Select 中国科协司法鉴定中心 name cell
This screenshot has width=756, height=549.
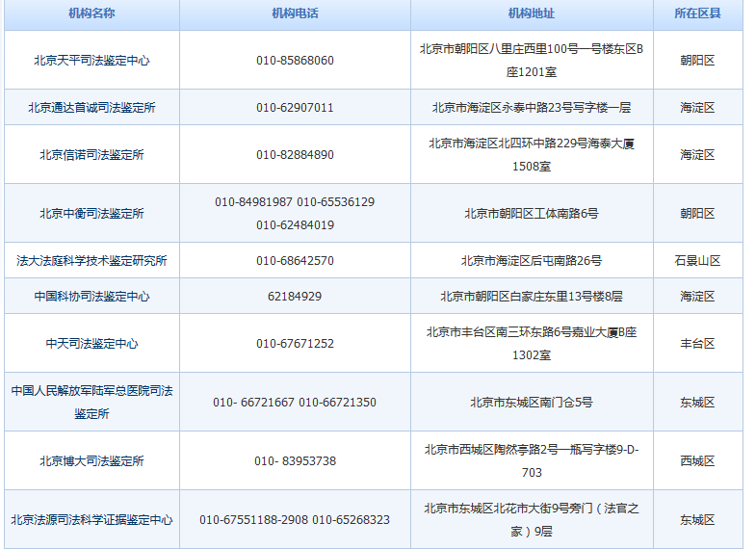(91, 297)
